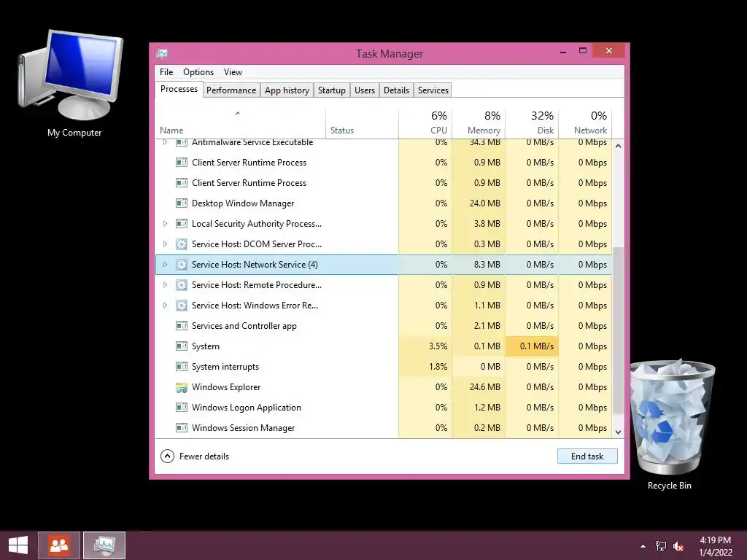Expand Antimalware Service Executable row

(165, 142)
